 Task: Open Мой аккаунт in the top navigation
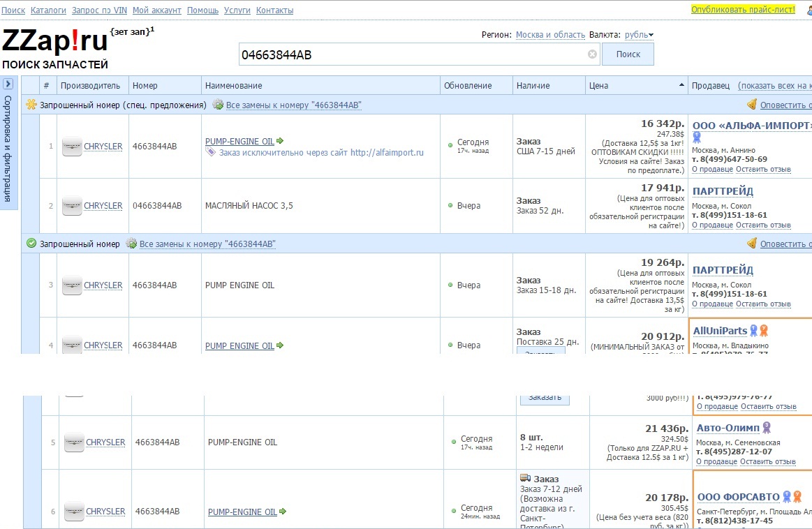(157, 10)
